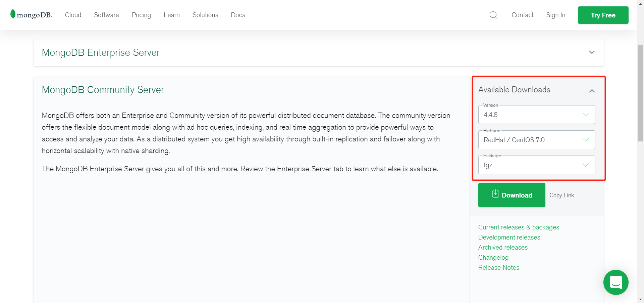Click the Try Free button
The image size is (644, 303).
(603, 15)
